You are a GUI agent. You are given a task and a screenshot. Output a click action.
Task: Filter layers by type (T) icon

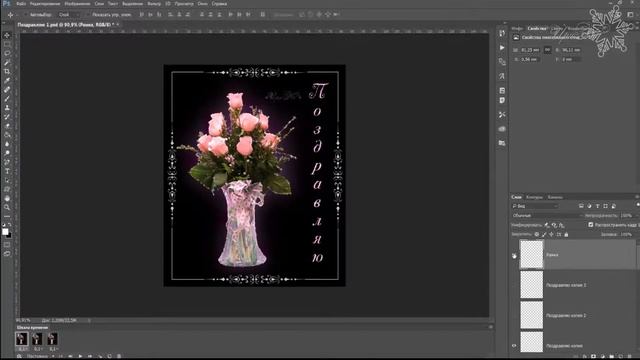tap(597, 206)
